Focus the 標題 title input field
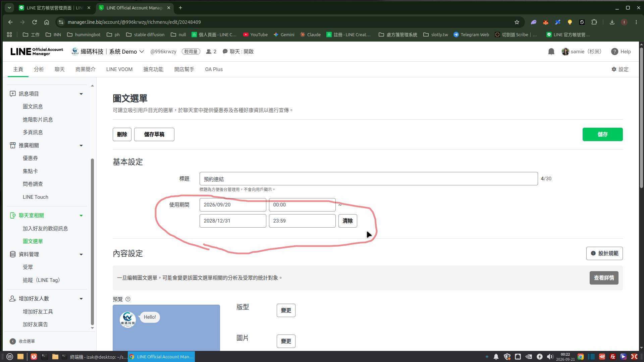644x362 pixels. coord(369,179)
